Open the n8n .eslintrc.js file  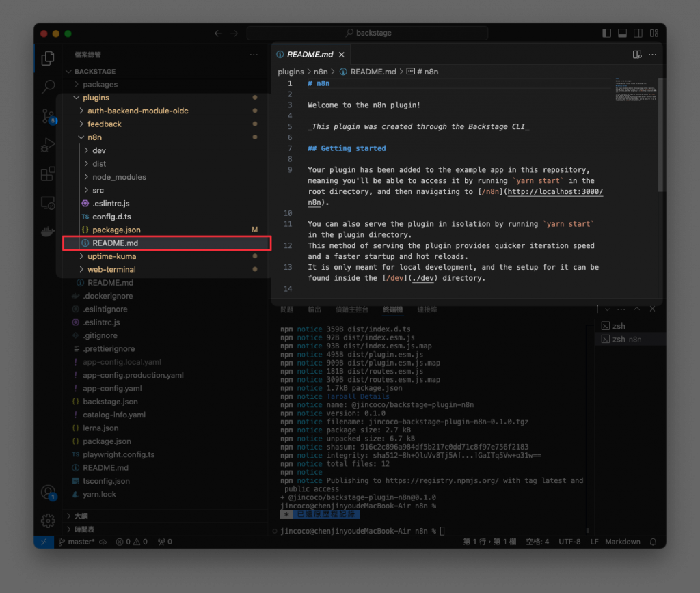167,204
